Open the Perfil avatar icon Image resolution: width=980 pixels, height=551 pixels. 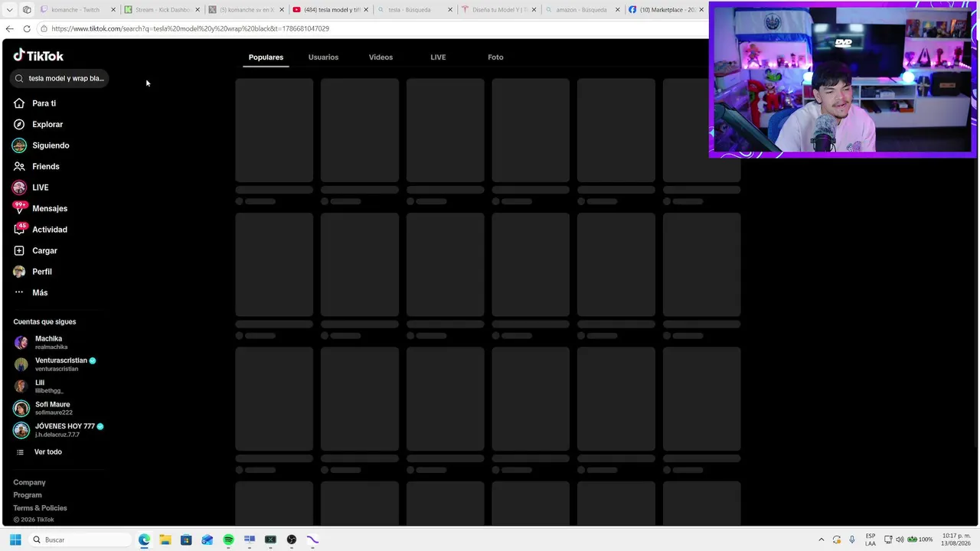19,272
